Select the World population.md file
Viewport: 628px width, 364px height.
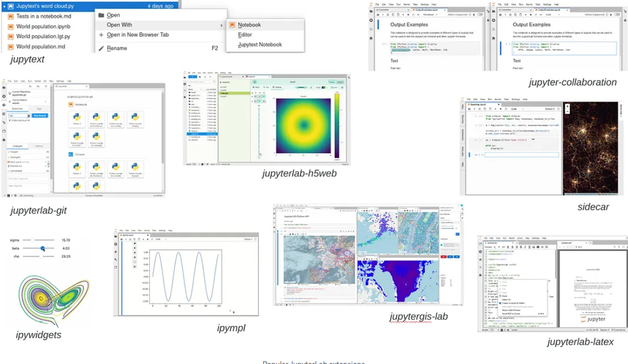click(41, 47)
